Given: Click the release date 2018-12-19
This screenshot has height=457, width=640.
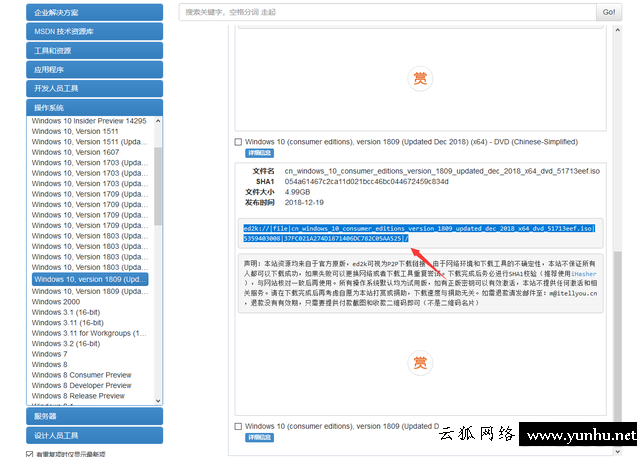Looking at the screenshot, I should (x=304, y=203).
